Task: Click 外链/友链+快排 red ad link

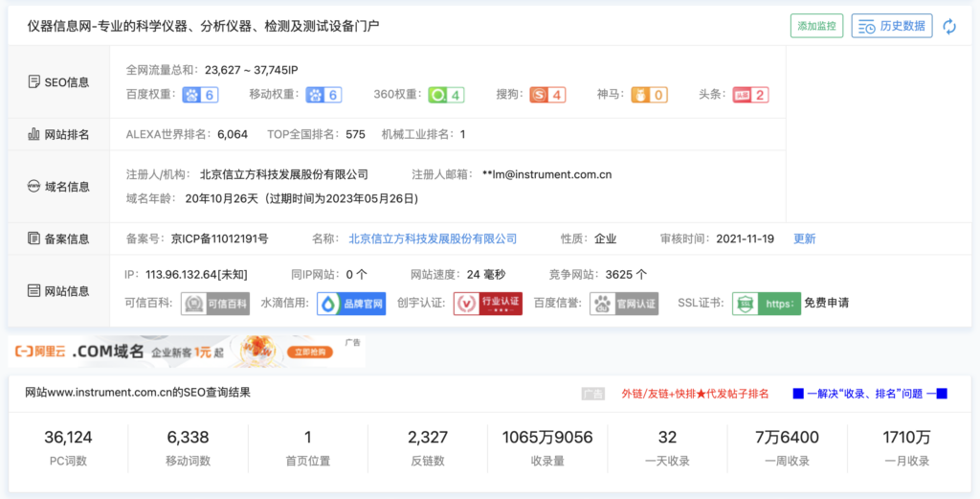Action: tap(695, 394)
